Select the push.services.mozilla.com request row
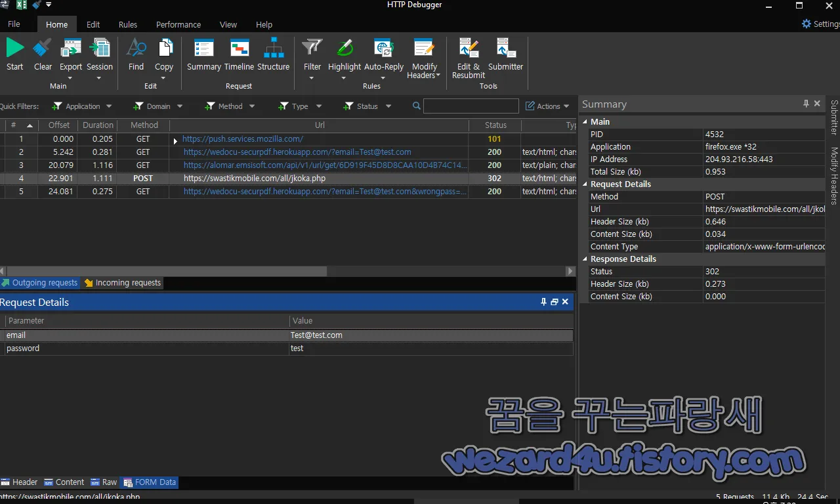The image size is (840, 504). (287, 139)
